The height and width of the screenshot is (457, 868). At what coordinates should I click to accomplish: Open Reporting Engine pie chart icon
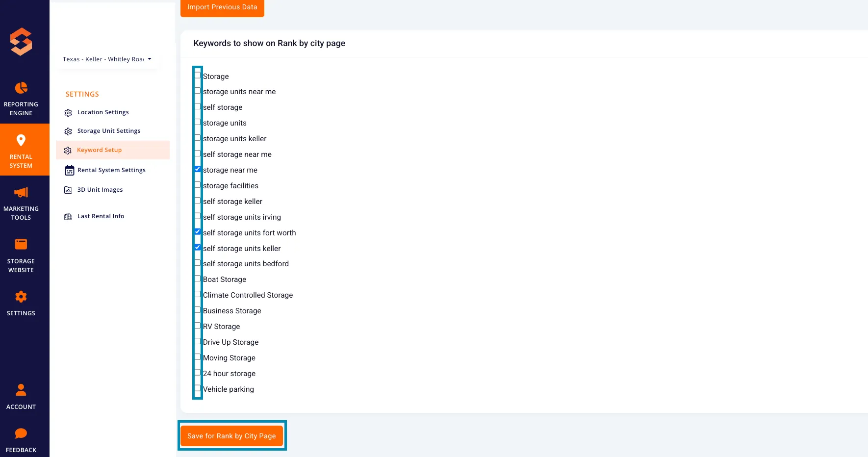[21, 88]
